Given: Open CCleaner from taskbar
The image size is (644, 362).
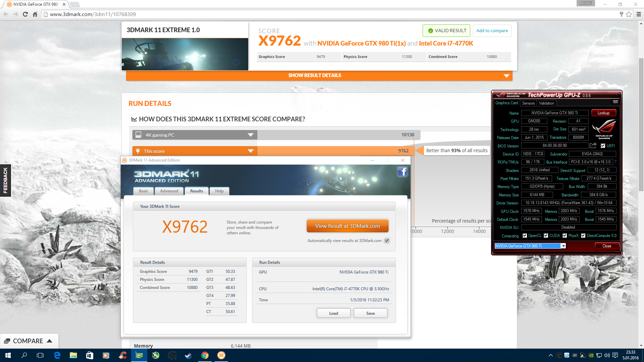Looking at the screenshot, I should (x=122, y=355).
